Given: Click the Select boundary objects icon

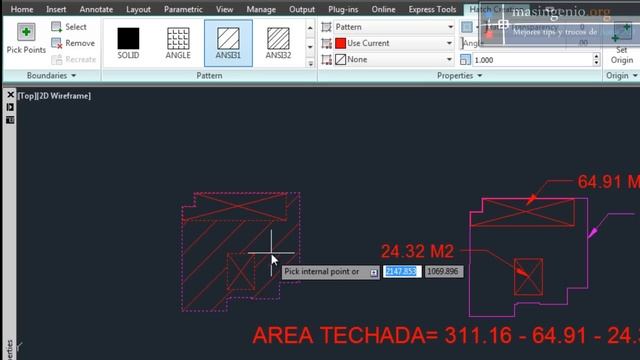Looking at the screenshot, I should [x=56, y=27].
